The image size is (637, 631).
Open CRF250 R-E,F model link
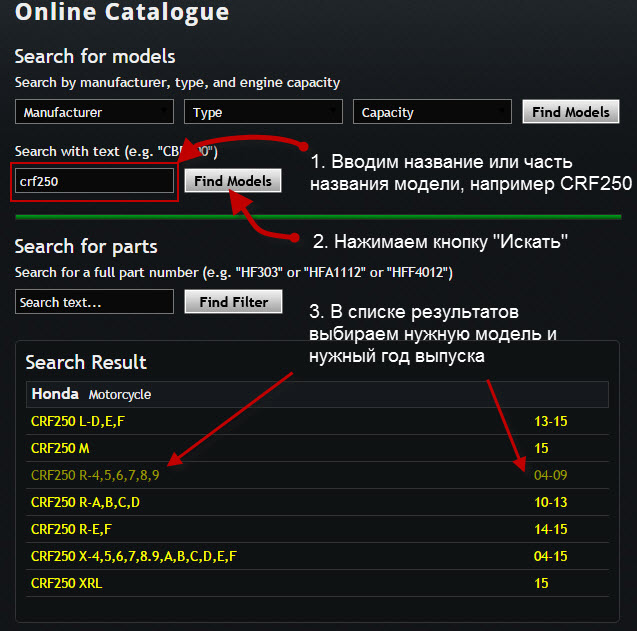point(71,529)
